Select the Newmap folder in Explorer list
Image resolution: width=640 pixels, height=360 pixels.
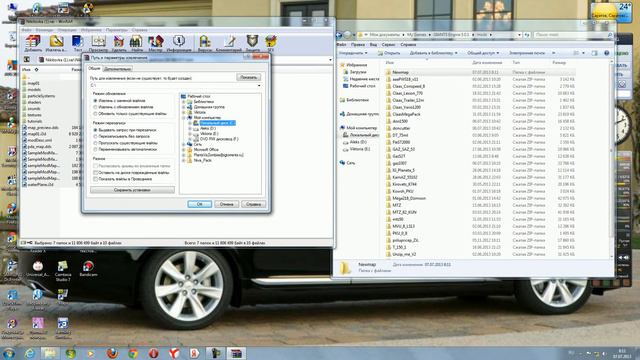pyautogui.click(x=480, y=72)
